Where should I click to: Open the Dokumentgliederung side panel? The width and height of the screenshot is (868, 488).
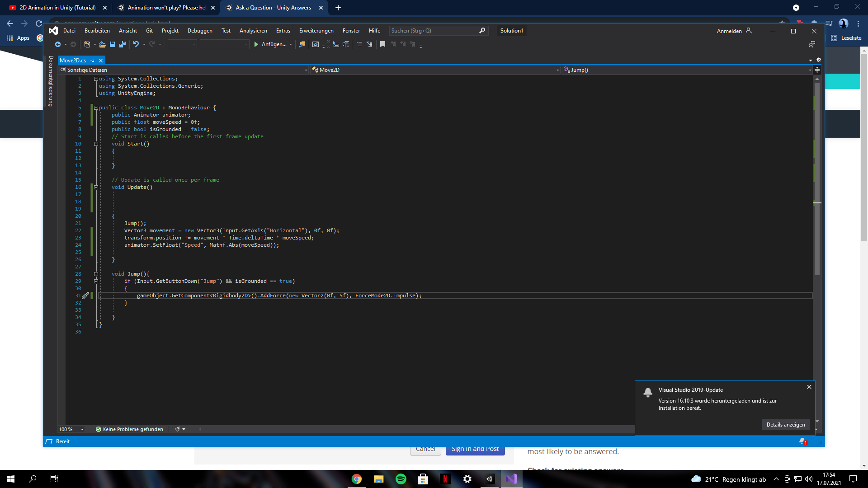pyautogui.click(x=51, y=81)
